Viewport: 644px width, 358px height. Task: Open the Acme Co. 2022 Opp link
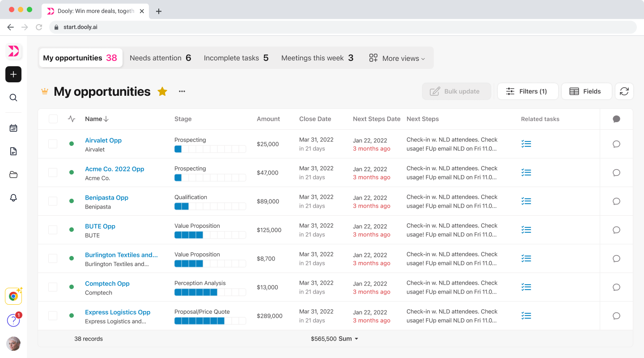pyautogui.click(x=114, y=169)
